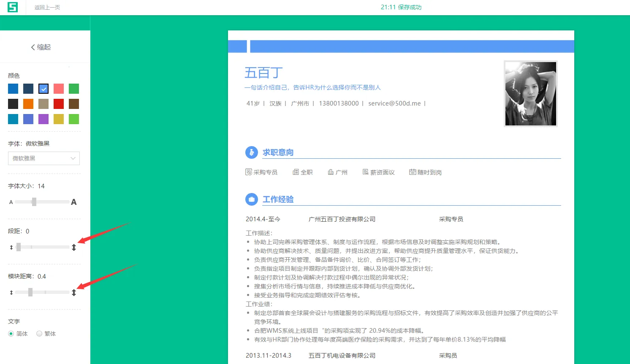Click the green S logo icon
This screenshot has height=364, width=630.
(13, 7)
